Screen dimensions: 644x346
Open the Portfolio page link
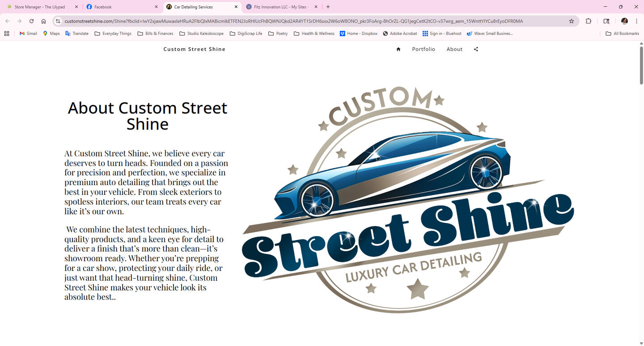(x=423, y=49)
